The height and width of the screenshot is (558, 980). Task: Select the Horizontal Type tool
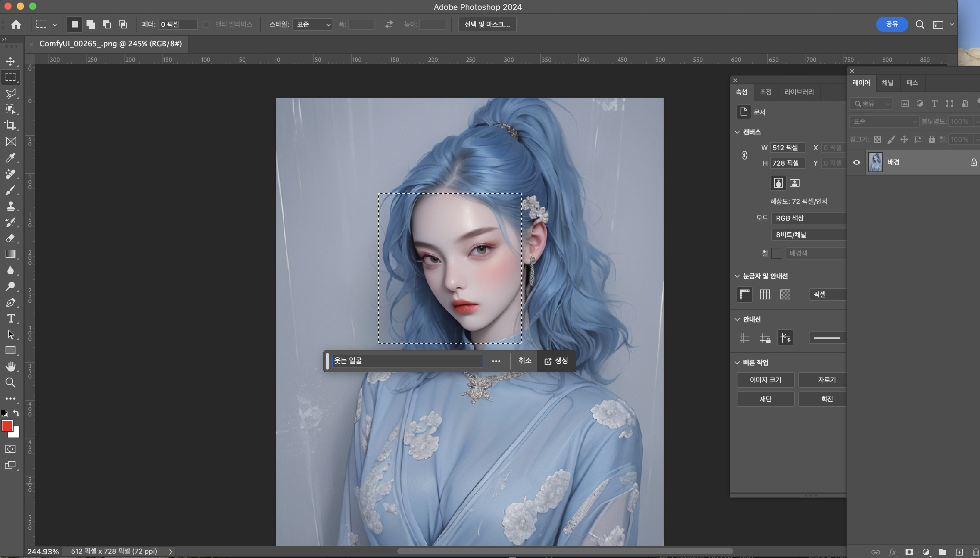[x=10, y=319]
